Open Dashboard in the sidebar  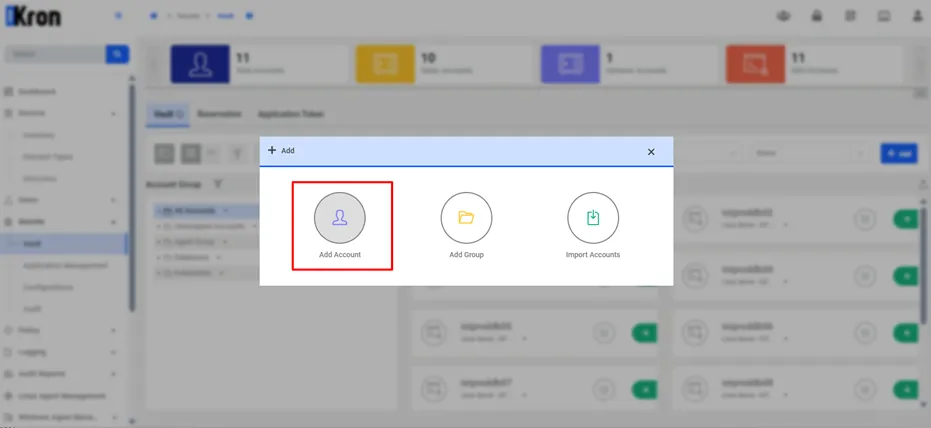coord(37,92)
